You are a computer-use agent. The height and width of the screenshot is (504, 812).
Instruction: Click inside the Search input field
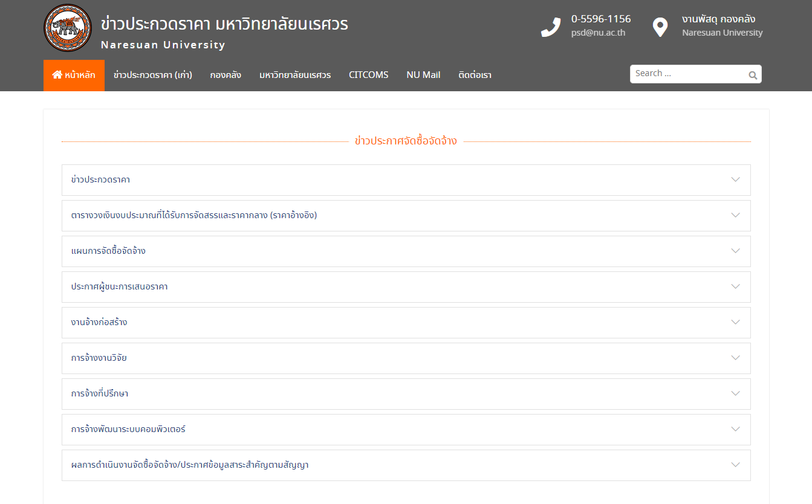[686, 74]
